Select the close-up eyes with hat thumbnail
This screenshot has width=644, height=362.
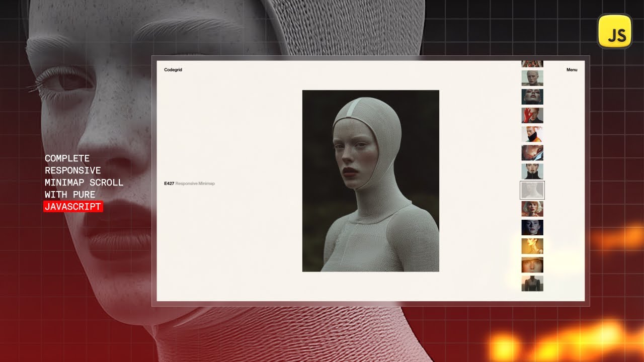(532, 264)
